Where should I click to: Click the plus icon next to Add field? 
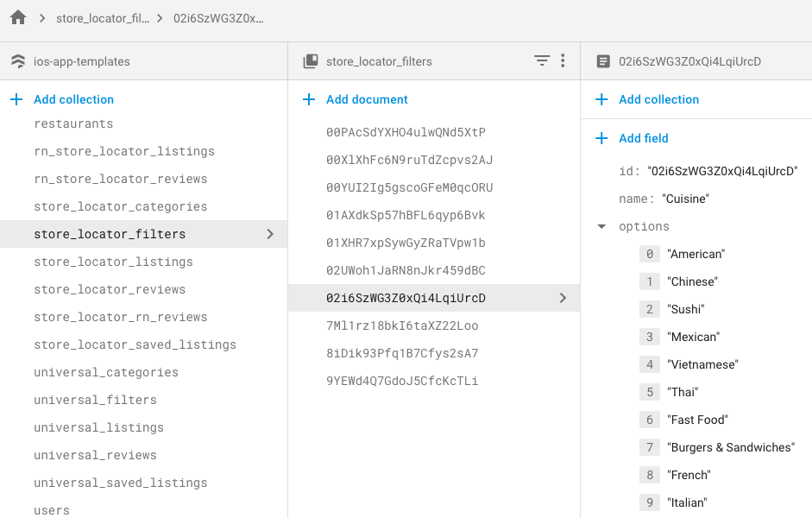pos(601,138)
